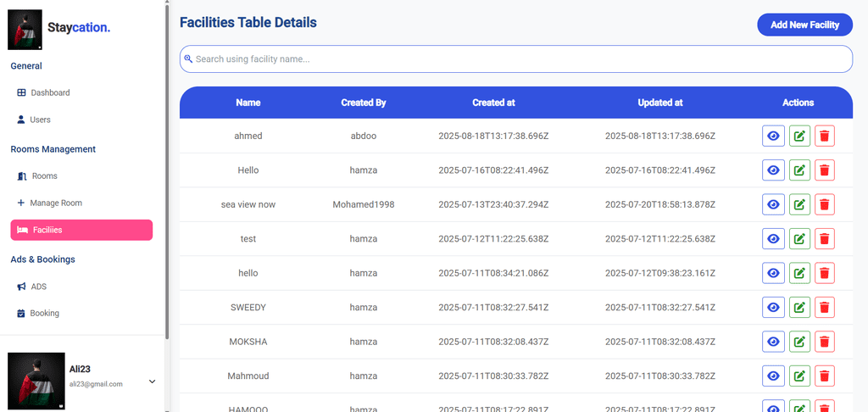Click Add New Facility button
The image size is (868, 412).
[804, 25]
